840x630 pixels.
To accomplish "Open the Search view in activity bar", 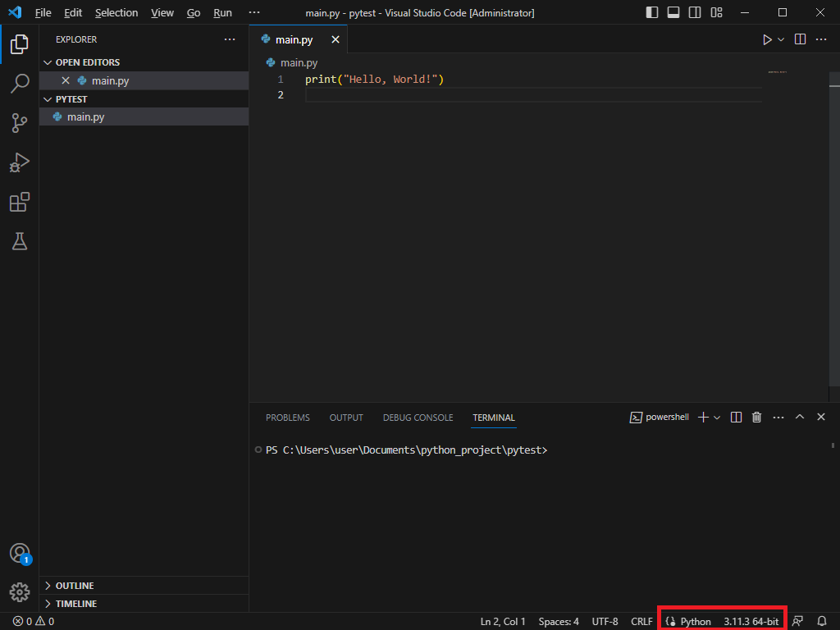I will tap(20, 83).
